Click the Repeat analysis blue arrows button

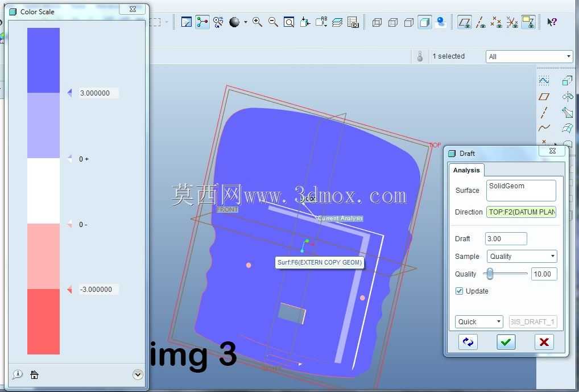pyautogui.click(x=468, y=342)
